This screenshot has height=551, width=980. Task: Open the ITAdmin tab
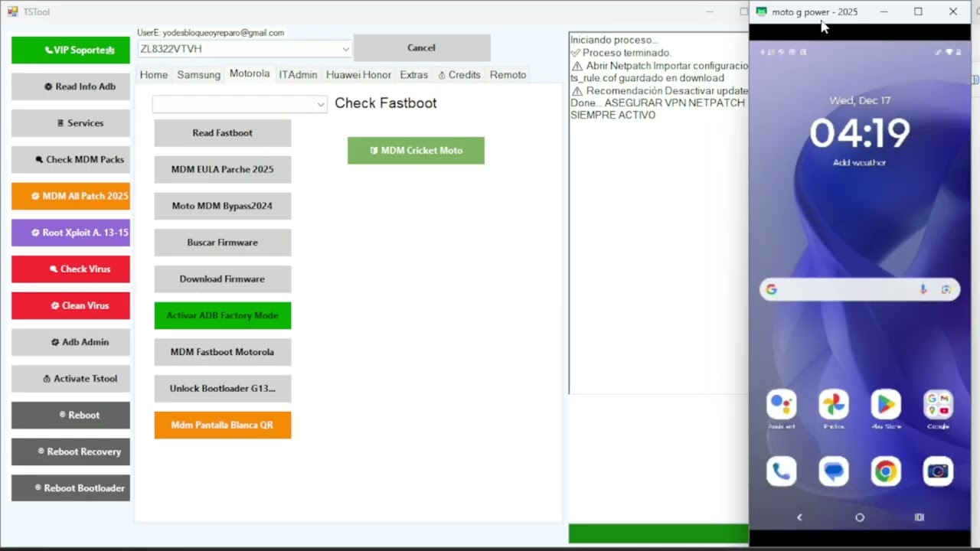[298, 74]
